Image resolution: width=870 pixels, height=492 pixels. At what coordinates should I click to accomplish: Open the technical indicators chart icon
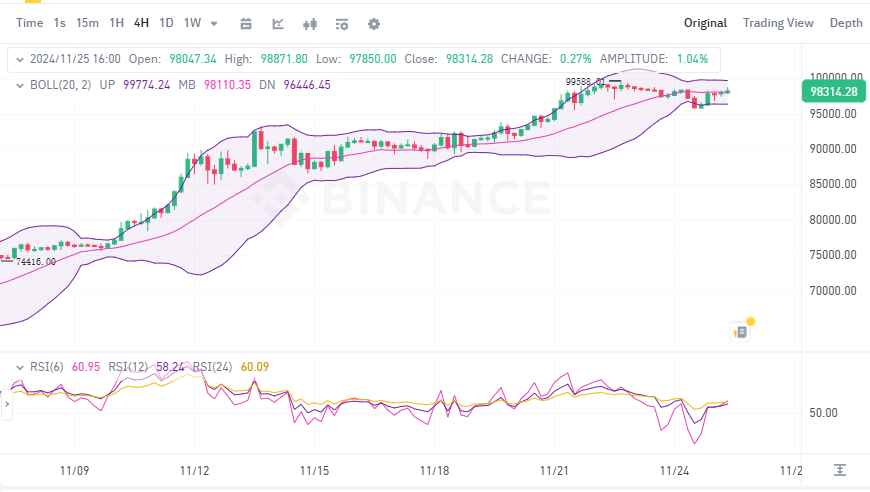(278, 23)
